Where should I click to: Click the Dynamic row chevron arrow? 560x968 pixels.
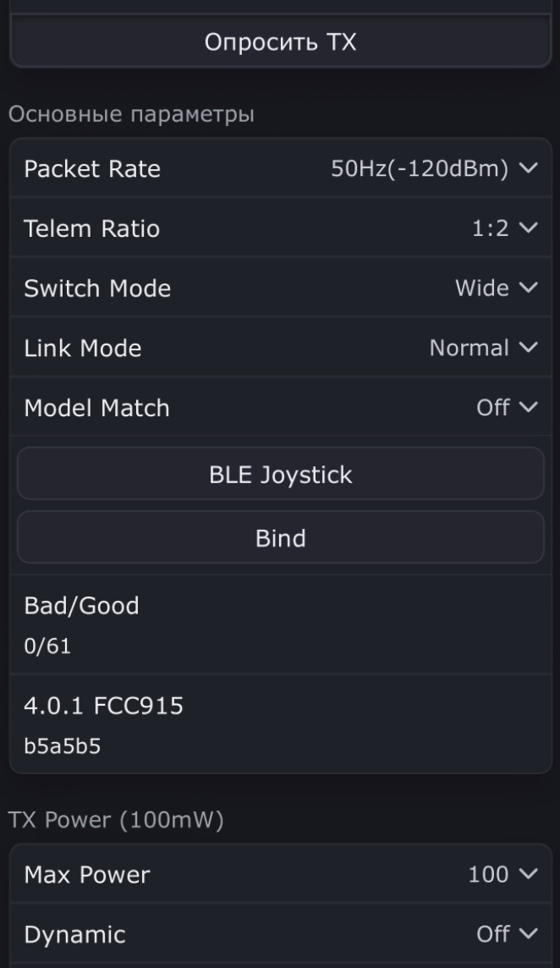[529, 933]
